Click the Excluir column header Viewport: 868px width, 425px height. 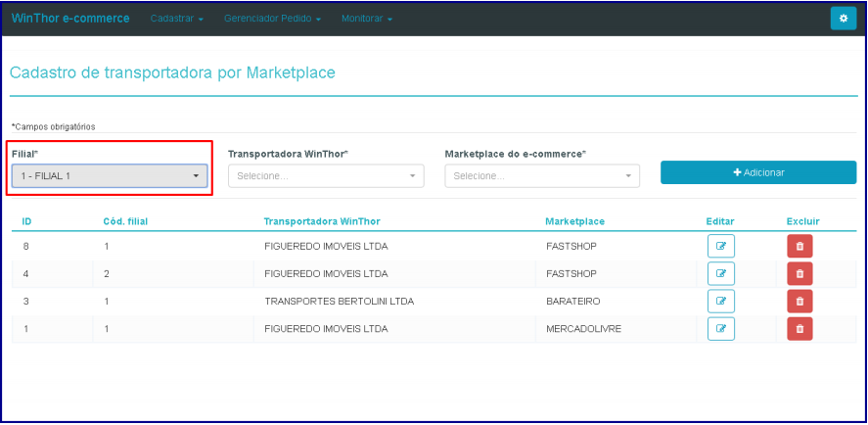point(802,221)
